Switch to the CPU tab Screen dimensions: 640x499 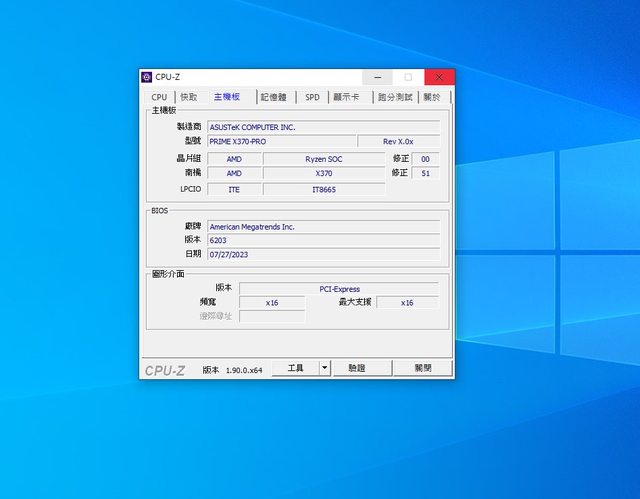pos(159,97)
